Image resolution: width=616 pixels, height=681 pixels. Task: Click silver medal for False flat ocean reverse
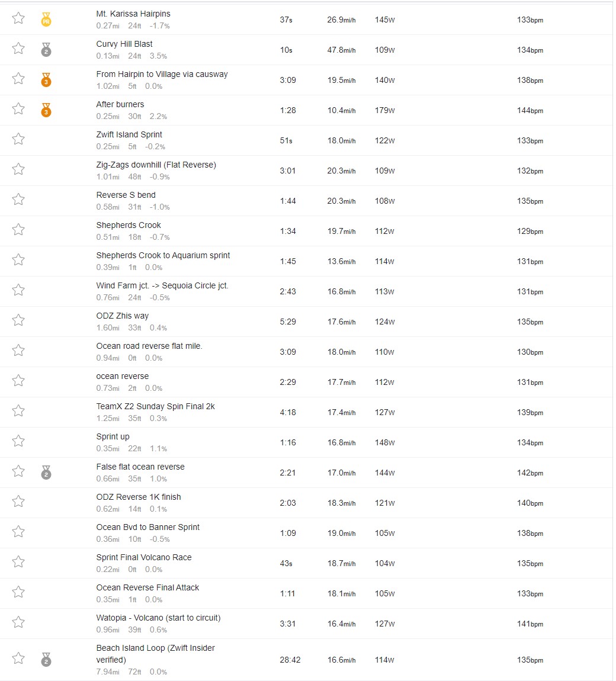click(x=46, y=473)
